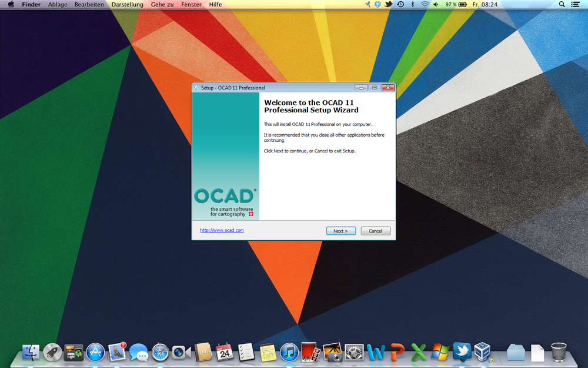Screen dimensions: 588x368
Task: Click the clock showing Fr. 08:24
Action: [485, 5]
